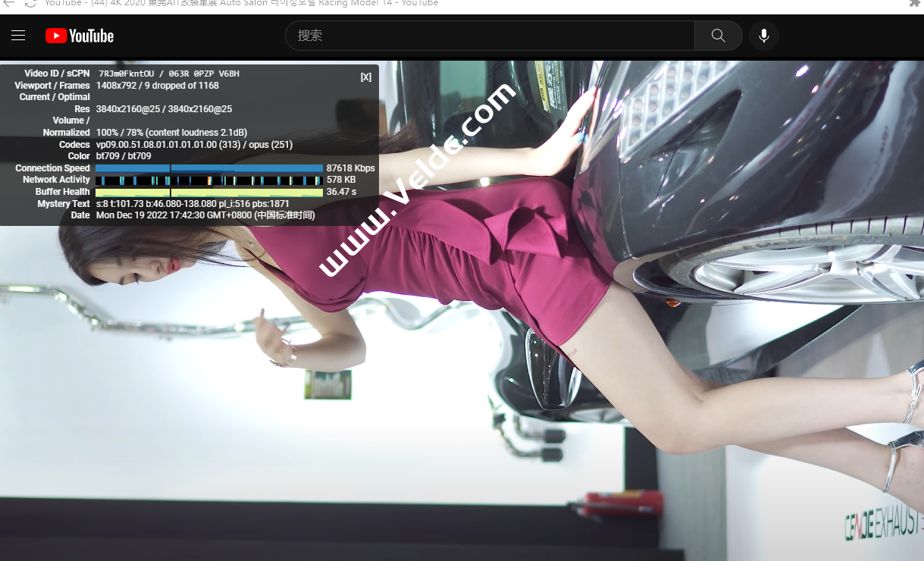This screenshot has height=561, width=924.
Task: Click the Date value in stats overlay
Action: [x=205, y=216]
